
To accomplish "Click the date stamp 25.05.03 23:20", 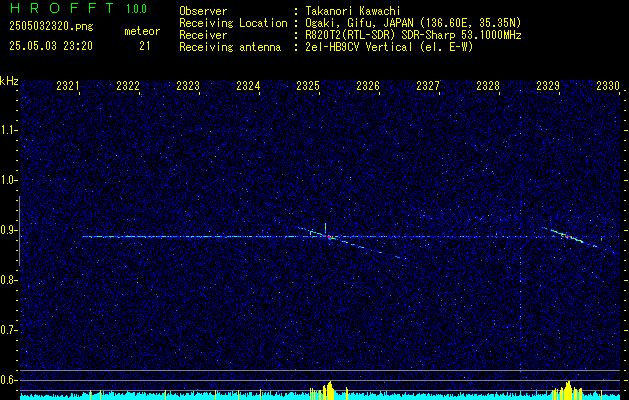I will coord(51,46).
